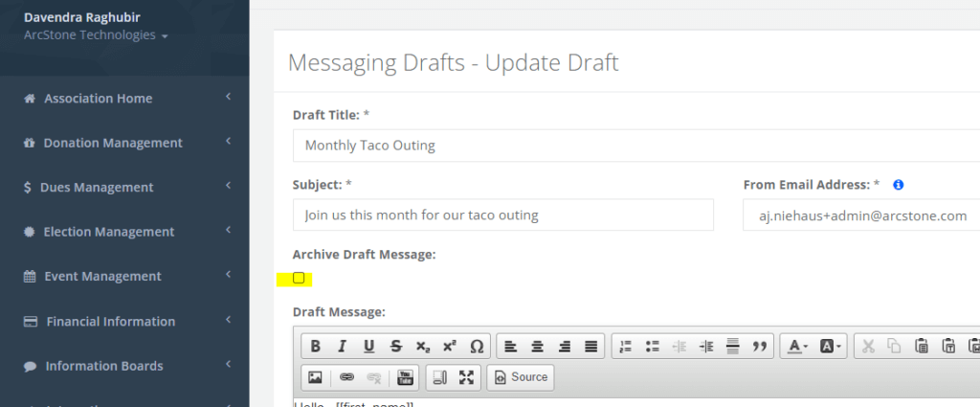Open Association Home in sidebar
This screenshot has height=407, width=980.
pyautogui.click(x=98, y=99)
